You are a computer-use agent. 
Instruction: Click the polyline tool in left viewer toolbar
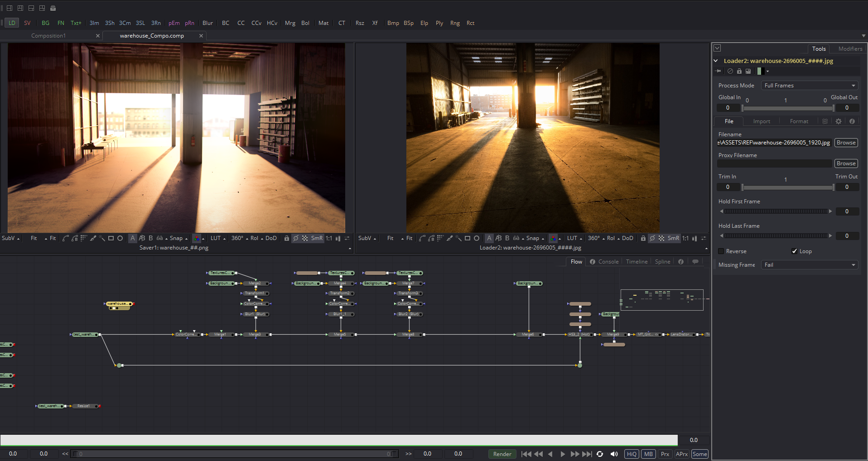click(66, 238)
